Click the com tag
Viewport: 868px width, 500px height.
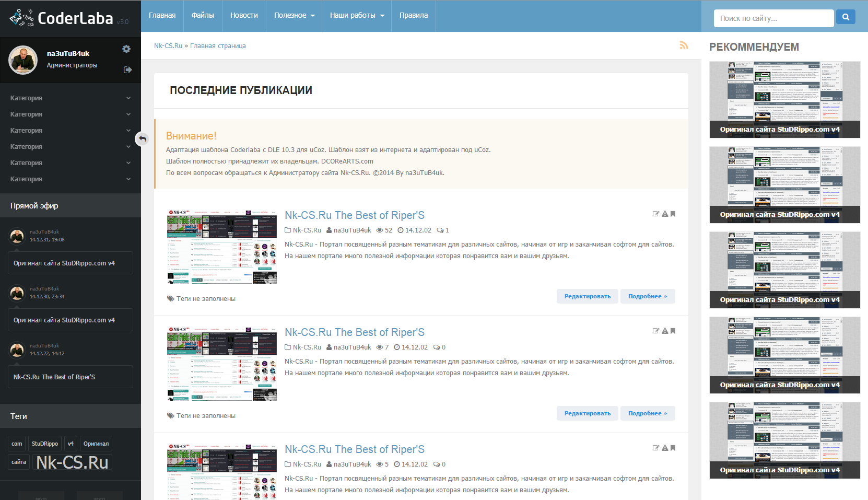click(17, 444)
